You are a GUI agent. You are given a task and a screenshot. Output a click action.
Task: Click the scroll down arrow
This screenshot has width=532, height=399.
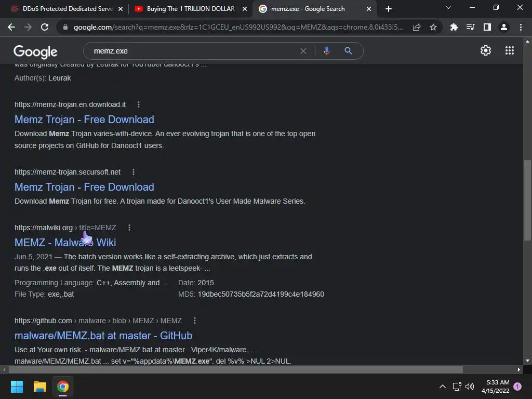pos(527,361)
